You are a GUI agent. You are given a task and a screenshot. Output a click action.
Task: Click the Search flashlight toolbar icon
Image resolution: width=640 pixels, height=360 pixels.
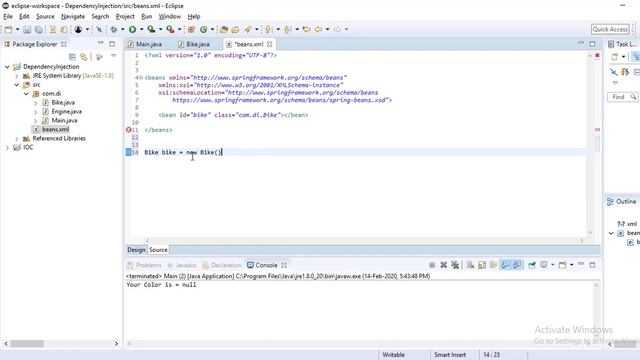click(247, 29)
